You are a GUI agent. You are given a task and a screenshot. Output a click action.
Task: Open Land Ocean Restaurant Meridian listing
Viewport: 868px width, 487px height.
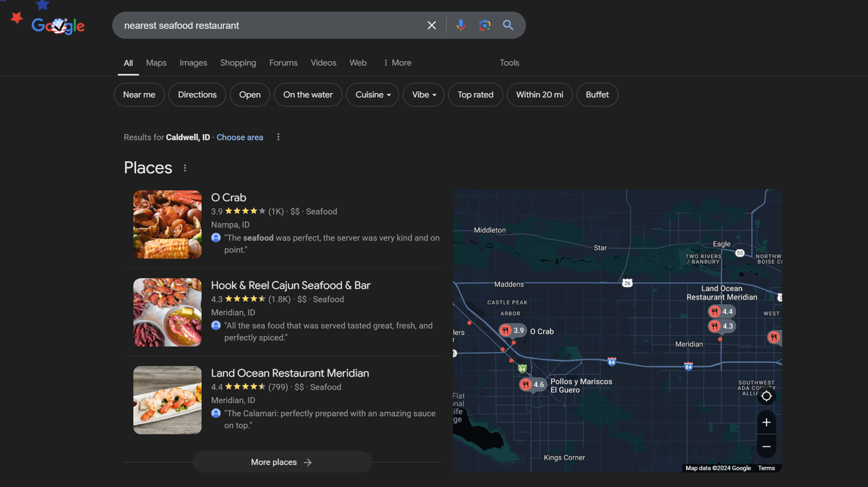[290, 373]
